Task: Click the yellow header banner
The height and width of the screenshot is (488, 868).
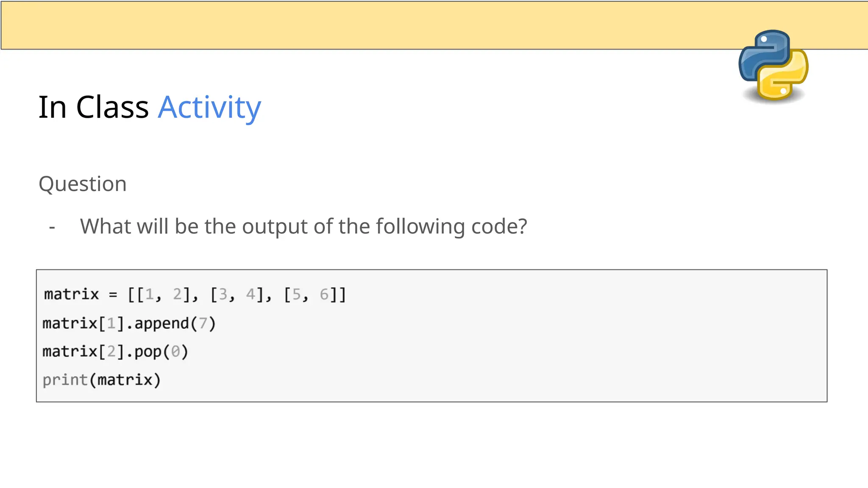Action: tap(434, 25)
